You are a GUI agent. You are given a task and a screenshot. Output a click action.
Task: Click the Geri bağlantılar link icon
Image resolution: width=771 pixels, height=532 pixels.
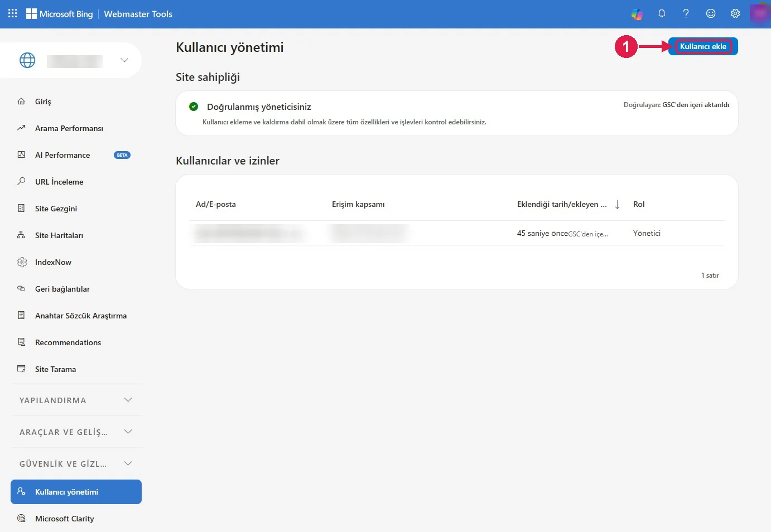point(21,288)
